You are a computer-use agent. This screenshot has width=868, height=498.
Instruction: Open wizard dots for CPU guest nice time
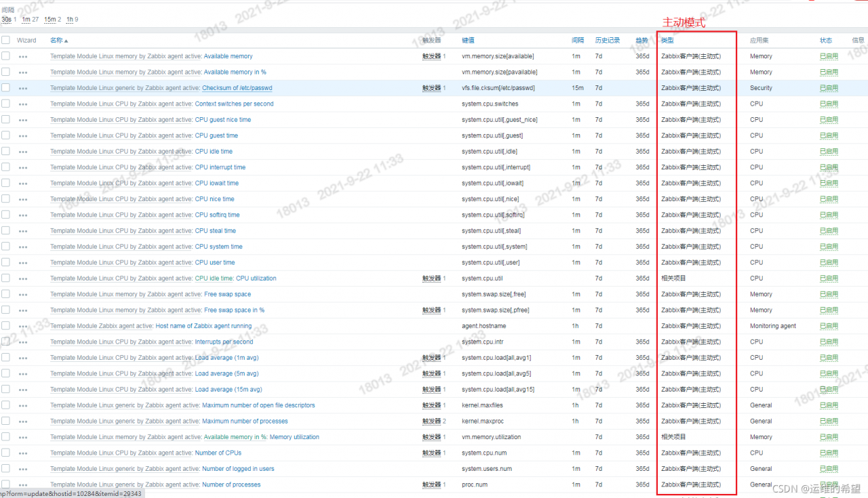23,120
